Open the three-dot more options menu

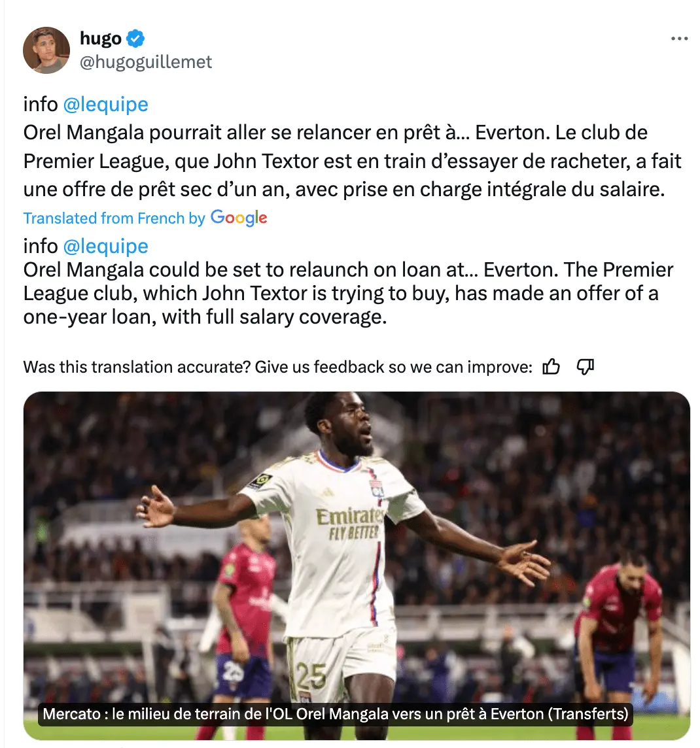(679, 39)
